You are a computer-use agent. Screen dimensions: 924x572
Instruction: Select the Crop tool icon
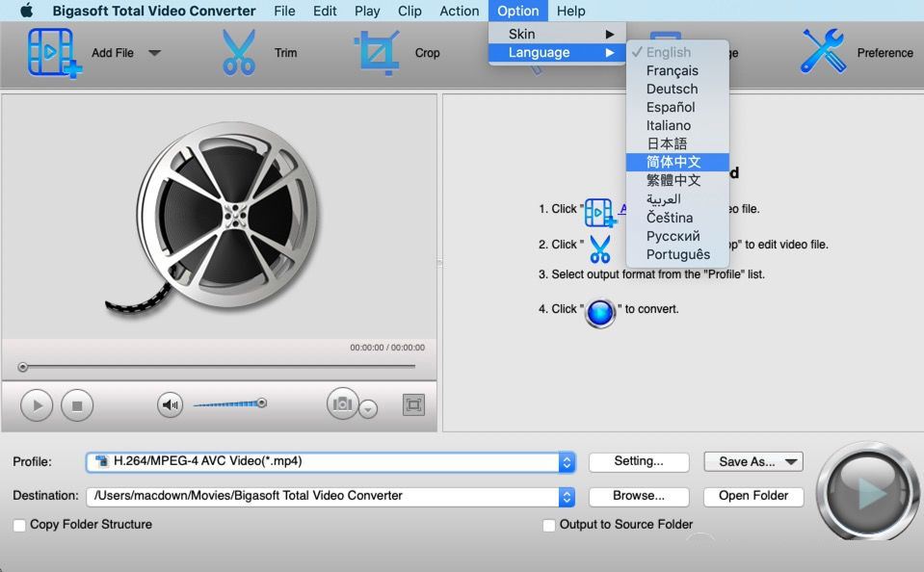(x=377, y=53)
